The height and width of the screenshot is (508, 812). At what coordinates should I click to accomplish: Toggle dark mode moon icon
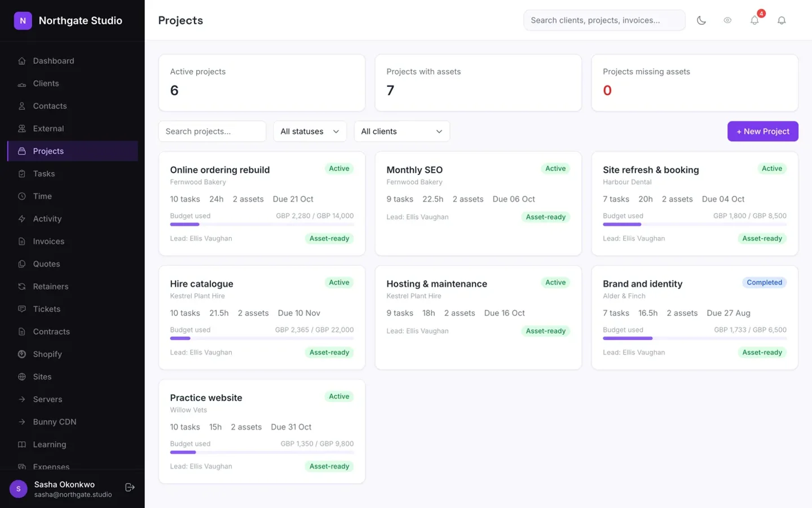tap(701, 20)
